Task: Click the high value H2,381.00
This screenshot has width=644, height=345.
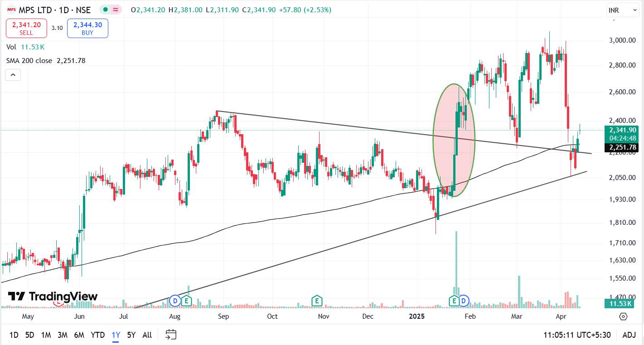Action: pos(185,10)
